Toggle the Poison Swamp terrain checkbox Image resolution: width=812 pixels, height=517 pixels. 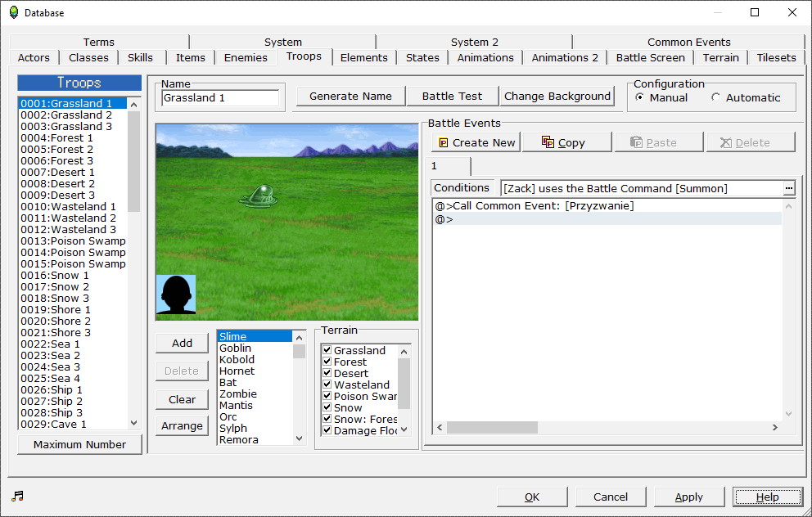pos(327,396)
